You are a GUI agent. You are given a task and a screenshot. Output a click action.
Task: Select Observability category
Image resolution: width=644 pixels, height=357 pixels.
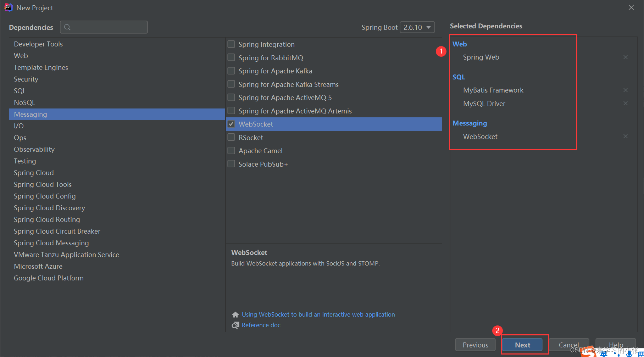click(x=117, y=149)
